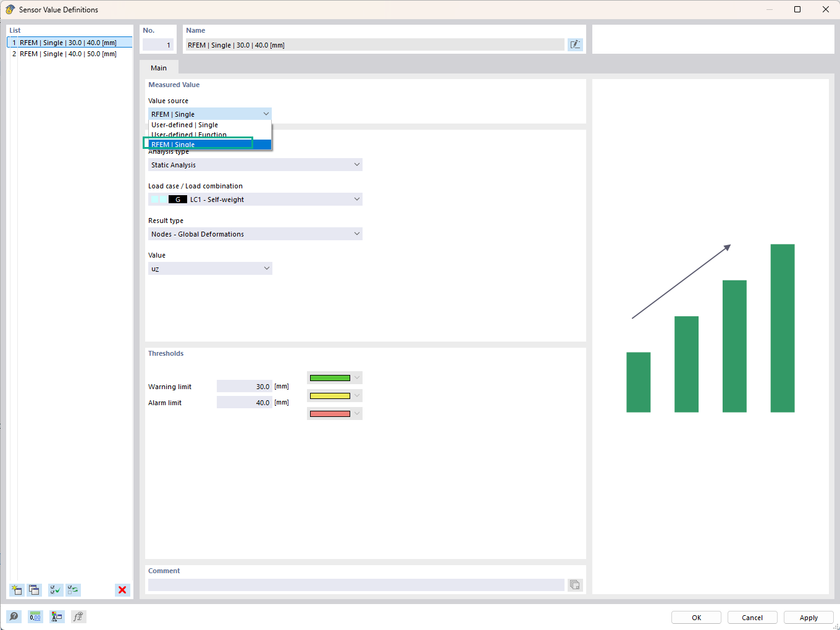Confirm the dialog with OK

696,617
